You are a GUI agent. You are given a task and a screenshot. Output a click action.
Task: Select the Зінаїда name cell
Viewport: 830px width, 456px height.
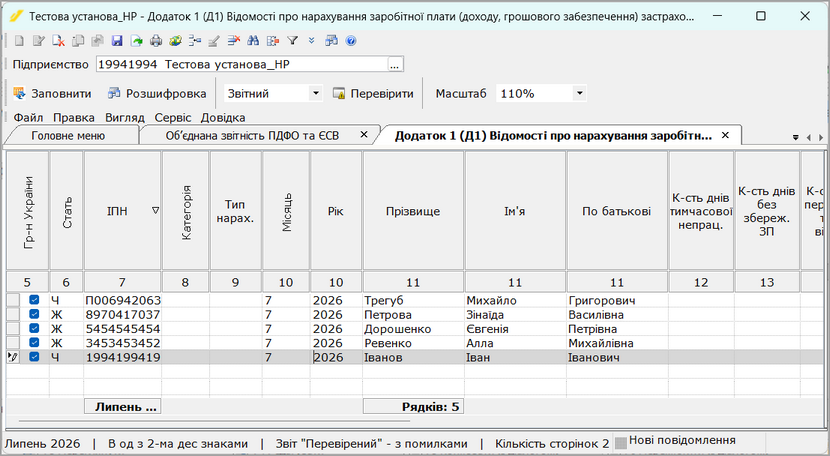pyautogui.click(x=515, y=315)
